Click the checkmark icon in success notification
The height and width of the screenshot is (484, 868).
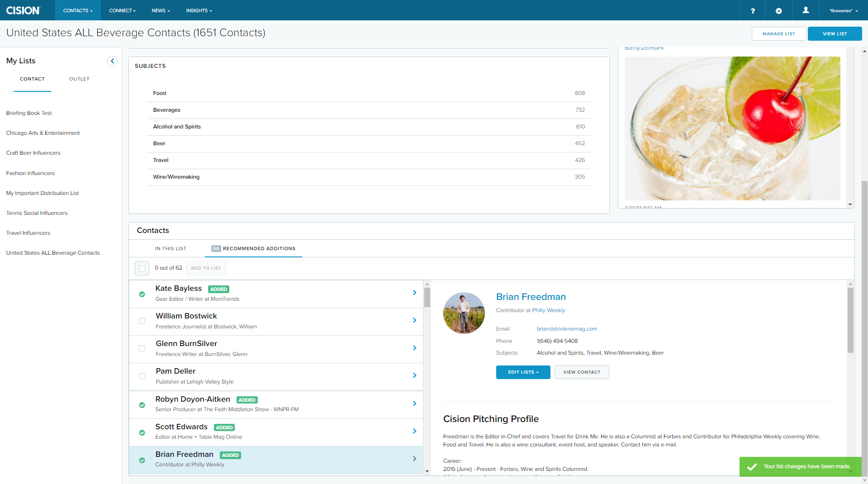(x=752, y=467)
